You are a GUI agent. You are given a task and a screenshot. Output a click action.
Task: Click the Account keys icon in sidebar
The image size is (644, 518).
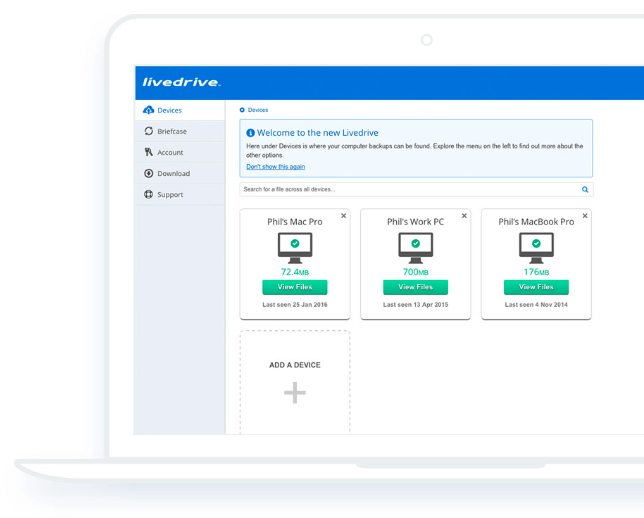pyautogui.click(x=149, y=152)
